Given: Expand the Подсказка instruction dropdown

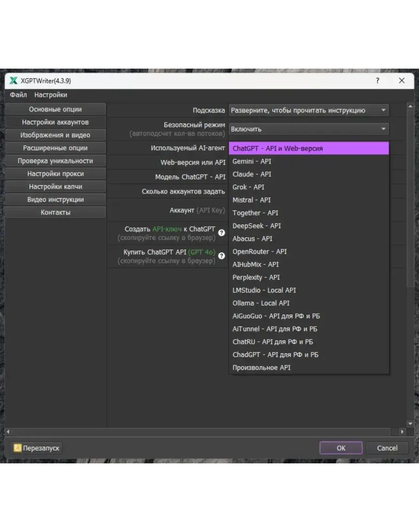Looking at the screenshot, I should pyautogui.click(x=309, y=110).
